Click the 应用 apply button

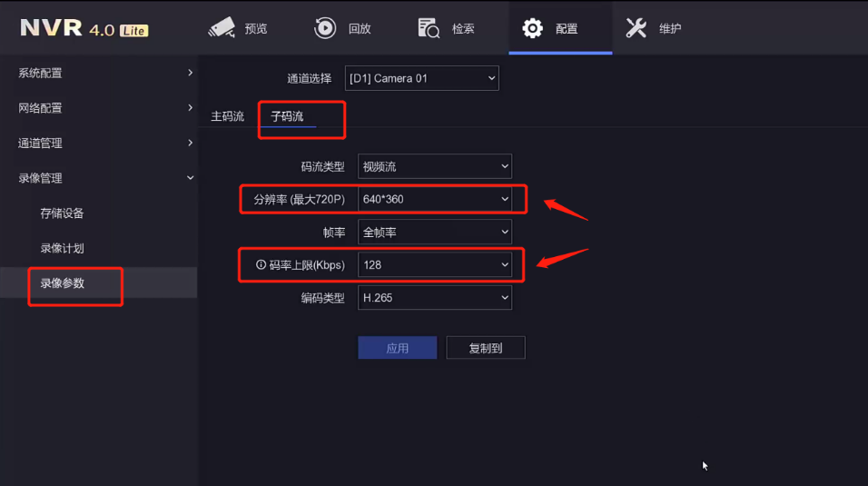[x=398, y=348]
